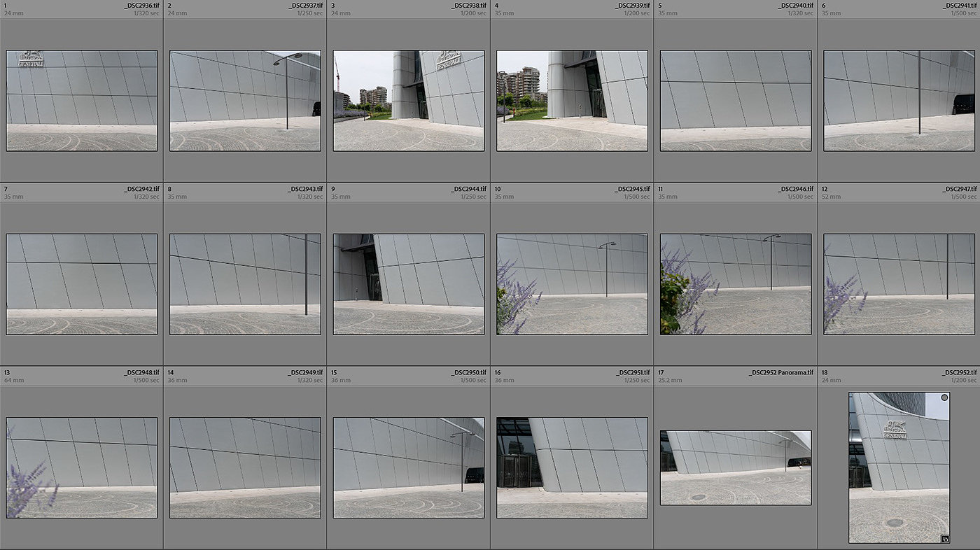This screenshot has height=550, width=980.
Task: Click the index number 17 of the panorama cell
Action: tap(661, 372)
